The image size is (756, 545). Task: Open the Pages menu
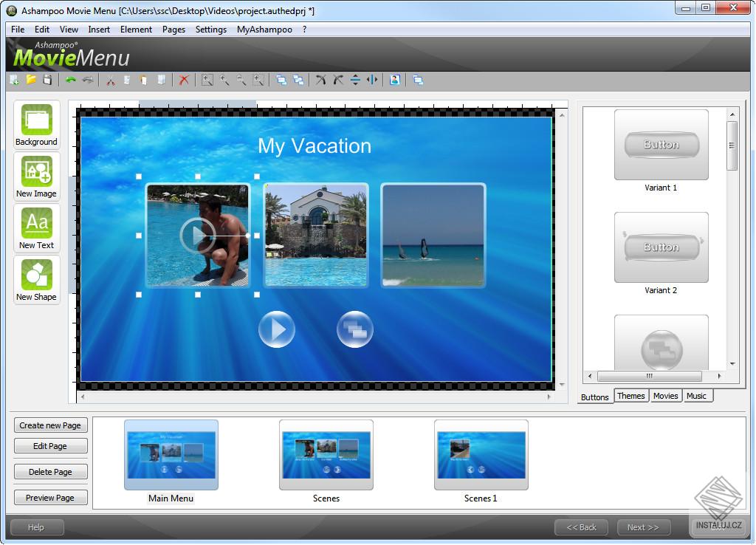pos(173,30)
